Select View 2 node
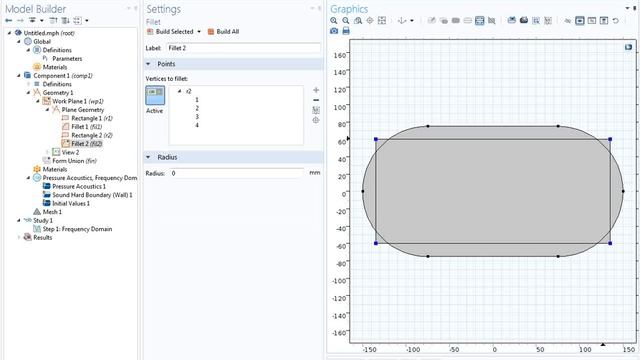Screen dimensions: 640x360 (x=70, y=152)
